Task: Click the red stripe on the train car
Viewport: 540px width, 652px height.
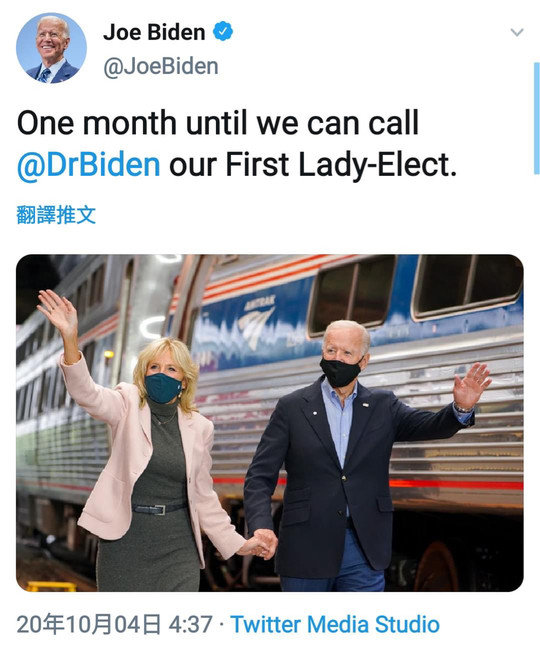Action: (456, 484)
